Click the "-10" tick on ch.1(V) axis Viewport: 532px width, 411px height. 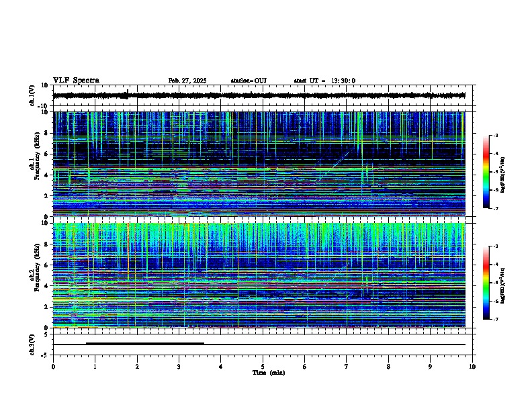tap(44, 105)
